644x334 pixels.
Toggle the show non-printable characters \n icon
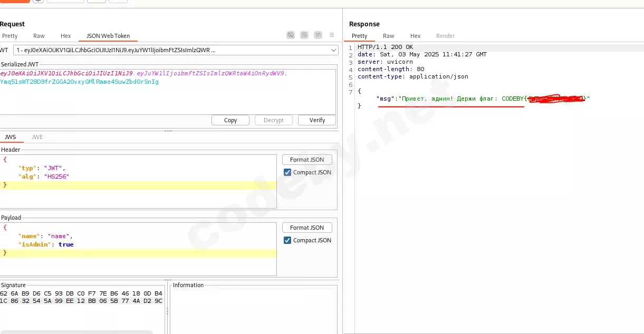(318, 35)
